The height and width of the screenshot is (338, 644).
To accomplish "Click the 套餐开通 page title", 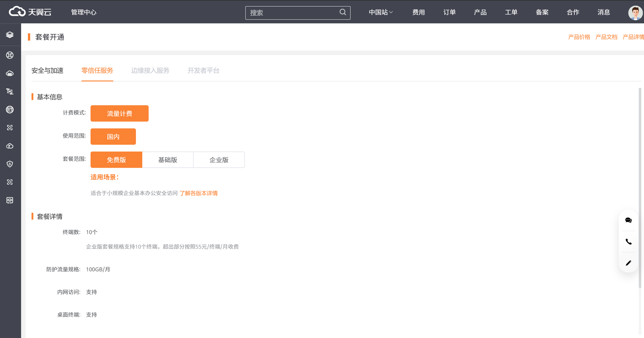I will (50, 37).
